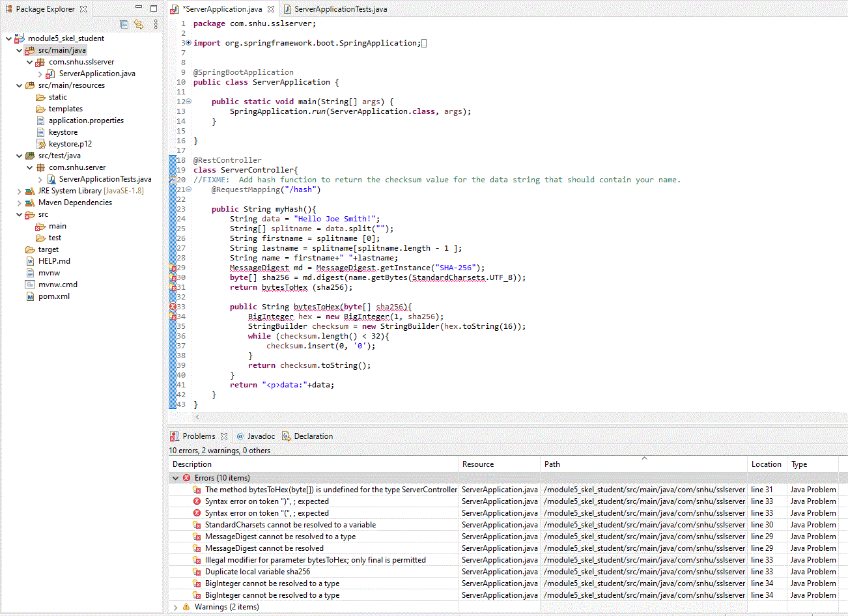848x616 pixels.
Task: Click the warning icon beside Warnings (2 items)
Action: pyautogui.click(x=186, y=606)
